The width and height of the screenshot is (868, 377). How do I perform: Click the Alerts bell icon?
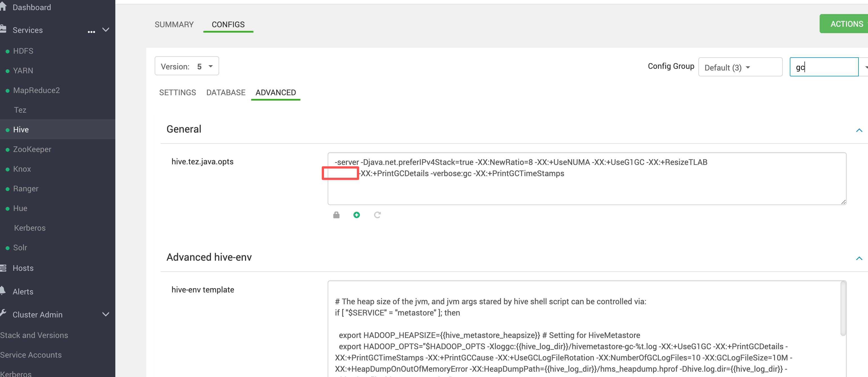(3, 291)
